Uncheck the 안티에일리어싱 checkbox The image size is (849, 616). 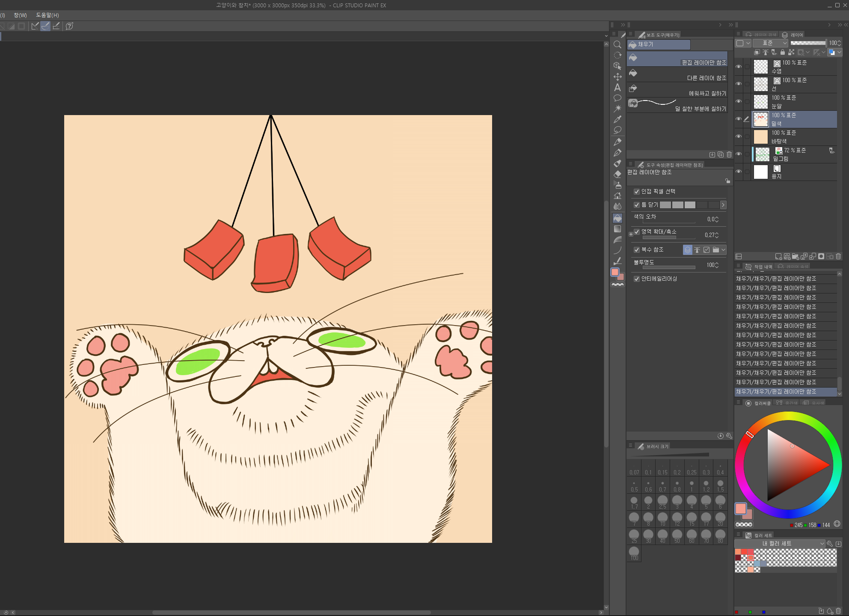click(x=637, y=279)
